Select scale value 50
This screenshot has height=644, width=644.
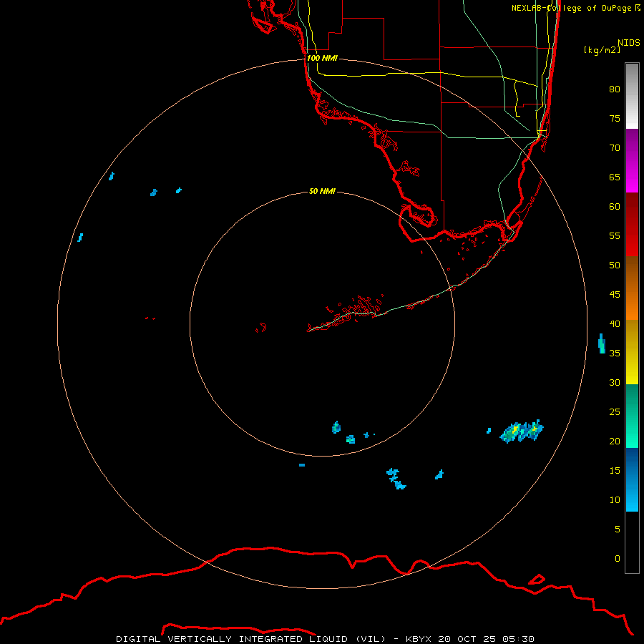click(615, 265)
